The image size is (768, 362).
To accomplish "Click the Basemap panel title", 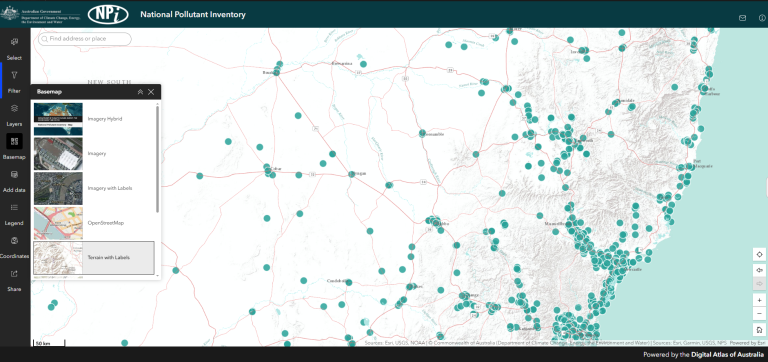I will tap(49, 92).
